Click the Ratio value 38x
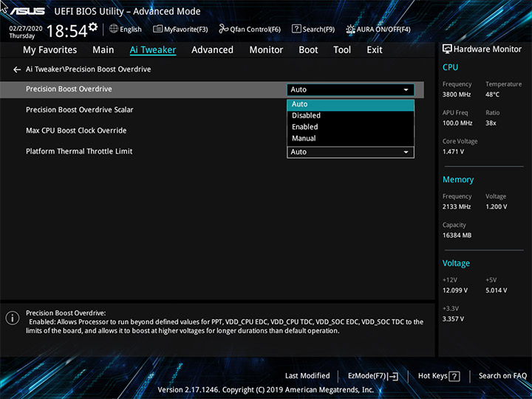 click(x=491, y=123)
